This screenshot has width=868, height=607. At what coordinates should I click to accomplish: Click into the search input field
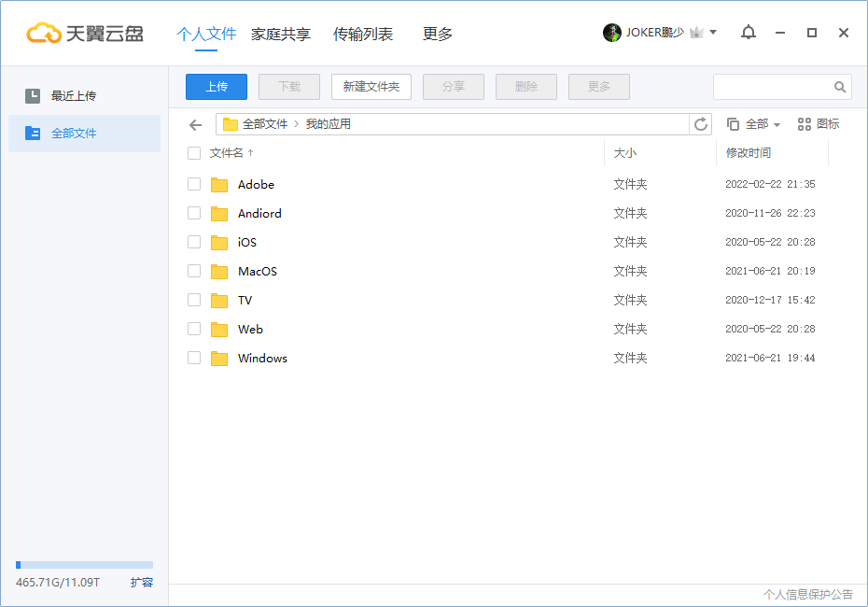tap(773, 87)
